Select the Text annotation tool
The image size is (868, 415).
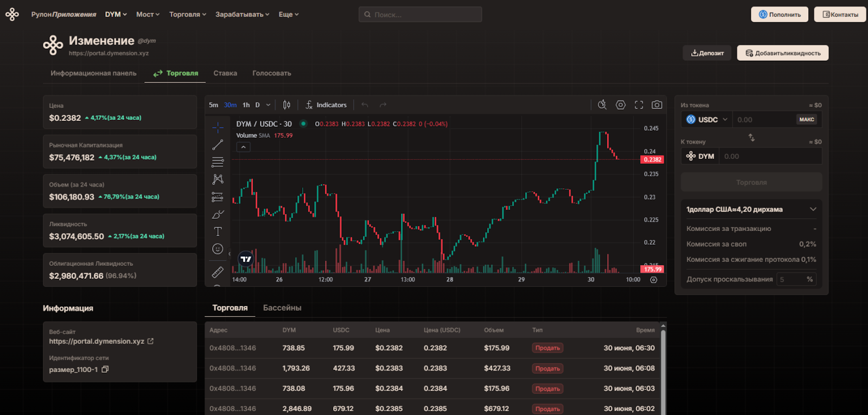pos(218,232)
